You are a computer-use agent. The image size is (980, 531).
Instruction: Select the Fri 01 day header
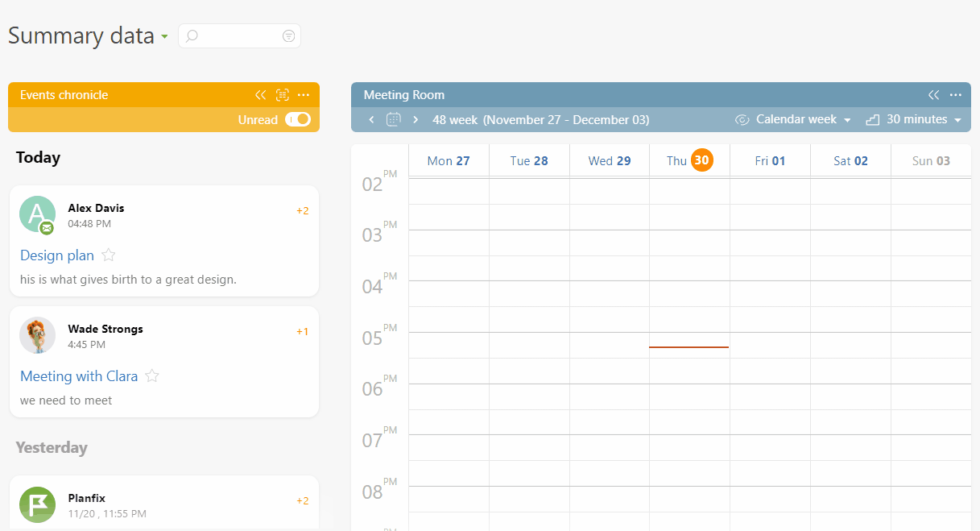(x=770, y=161)
